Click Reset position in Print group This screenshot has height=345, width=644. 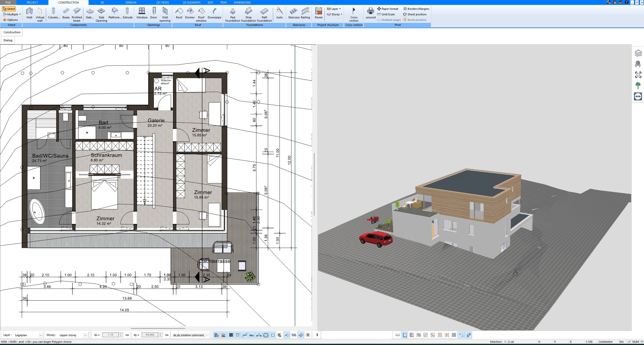click(x=415, y=20)
